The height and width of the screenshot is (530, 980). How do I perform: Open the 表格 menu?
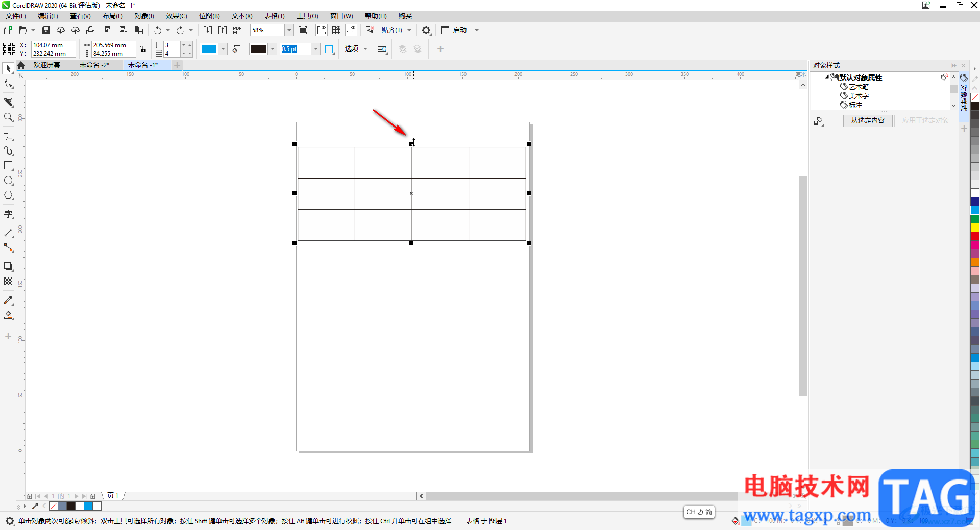[x=274, y=16]
